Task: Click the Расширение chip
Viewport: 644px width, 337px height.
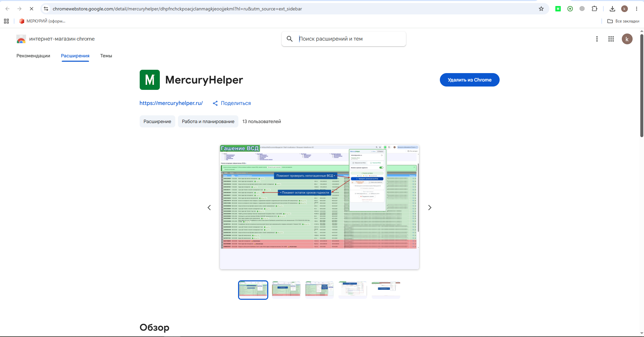Action: (157, 121)
